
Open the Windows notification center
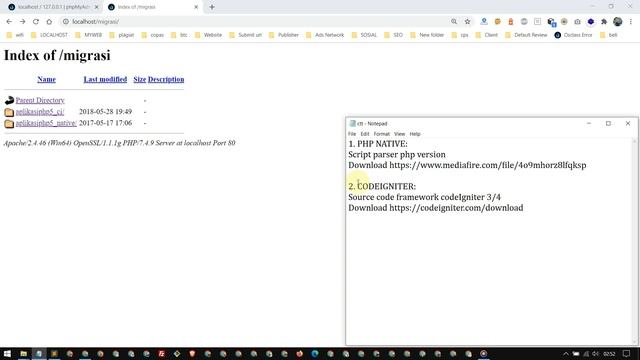(627, 353)
